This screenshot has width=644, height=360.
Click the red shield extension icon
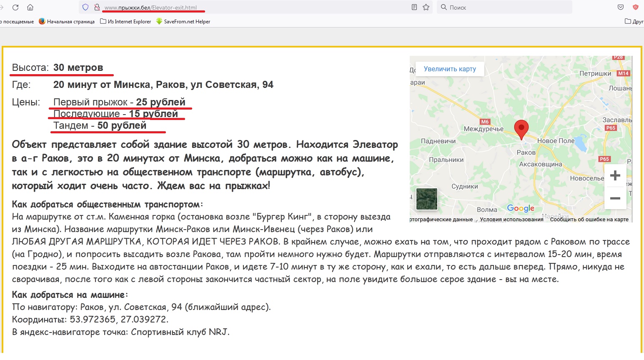coord(636,7)
